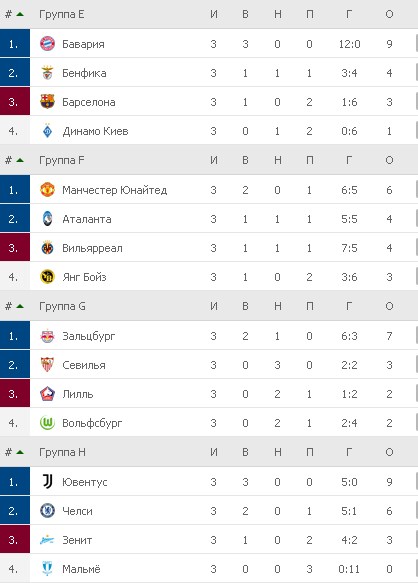Click the Lille club crest icon

point(47,394)
